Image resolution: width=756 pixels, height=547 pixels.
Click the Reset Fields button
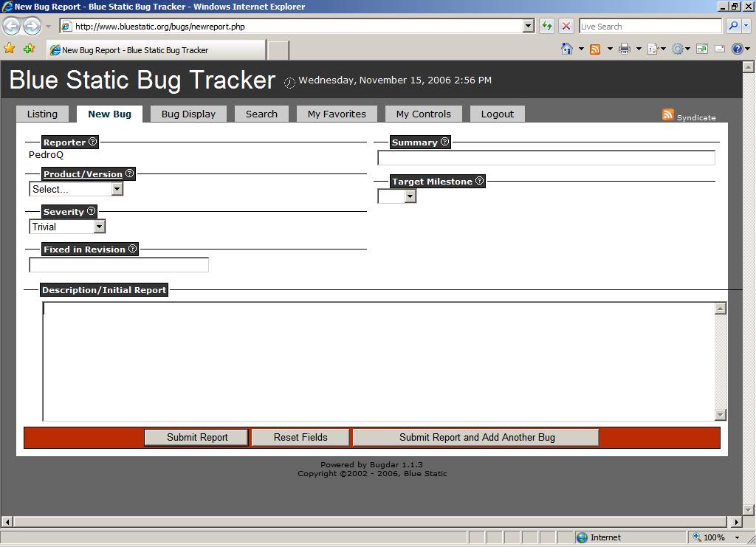(x=300, y=437)
